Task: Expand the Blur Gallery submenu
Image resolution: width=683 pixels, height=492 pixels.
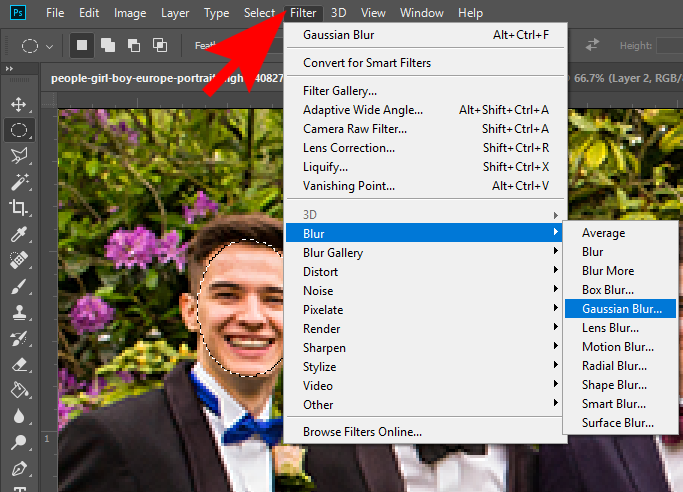Action: pos(424,253)
